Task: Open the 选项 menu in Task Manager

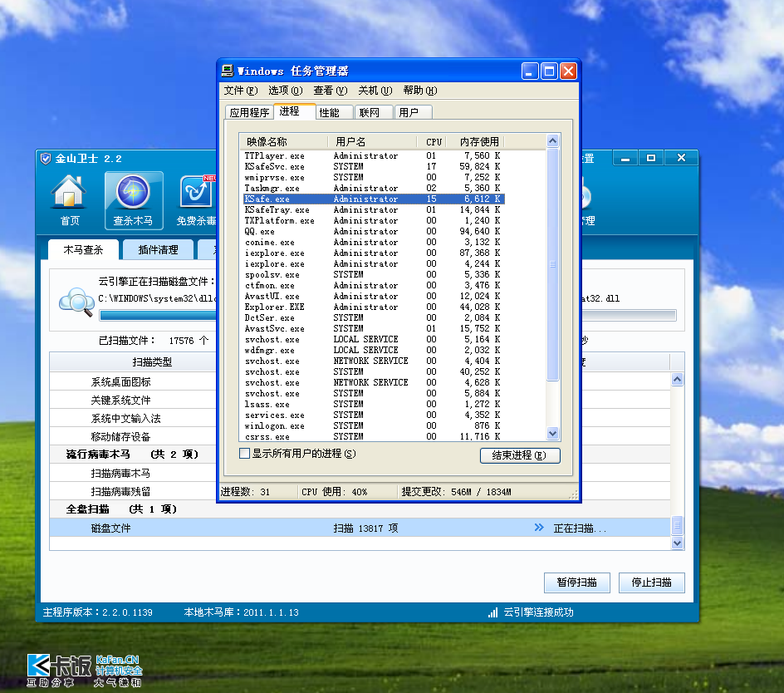Action: (286, 91)
